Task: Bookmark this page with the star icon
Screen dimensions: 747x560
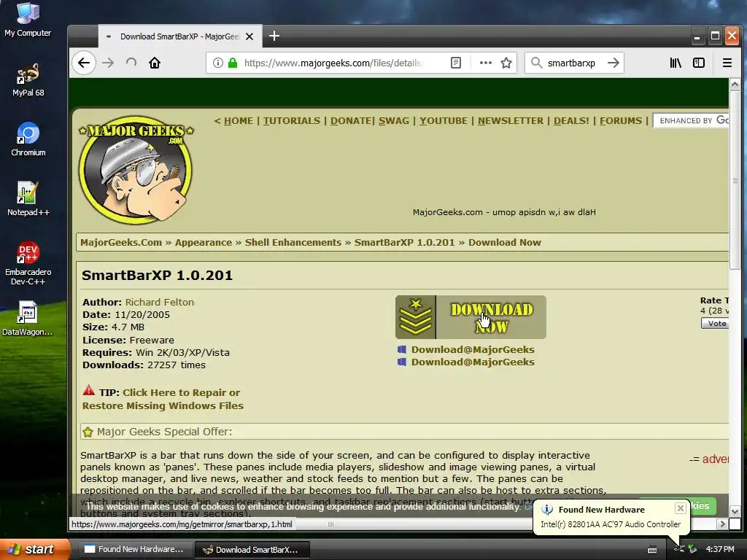Action: (506, 63)
